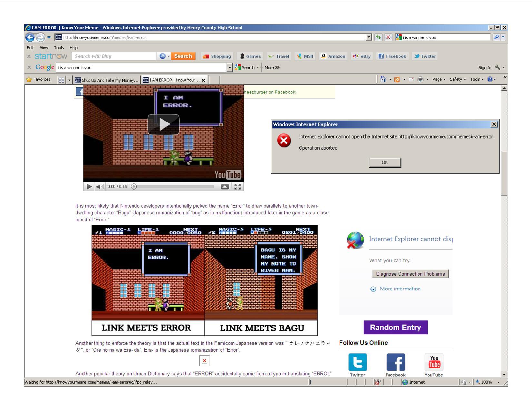Click the search magnifier icon in search box
This screenshot has width=532, height=411.
point(497,37)
